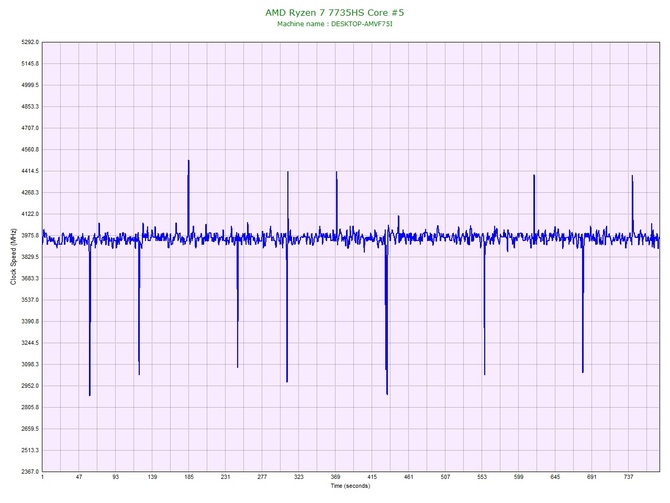Click the 415 tick on the time axis
670x503 pixels.
pyautogui.click(x=372, y=477)
